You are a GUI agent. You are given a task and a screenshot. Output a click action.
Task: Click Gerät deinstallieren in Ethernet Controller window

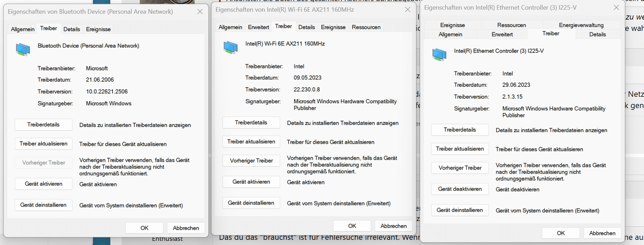460,210
